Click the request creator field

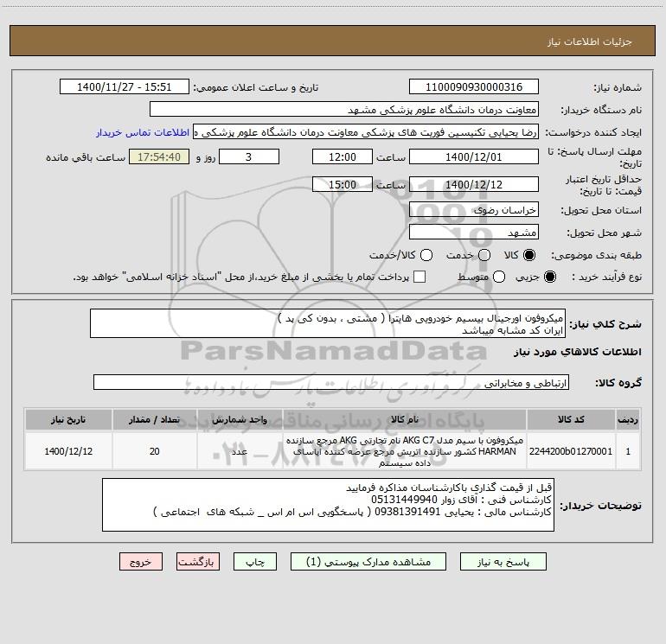tap(366, 132)
